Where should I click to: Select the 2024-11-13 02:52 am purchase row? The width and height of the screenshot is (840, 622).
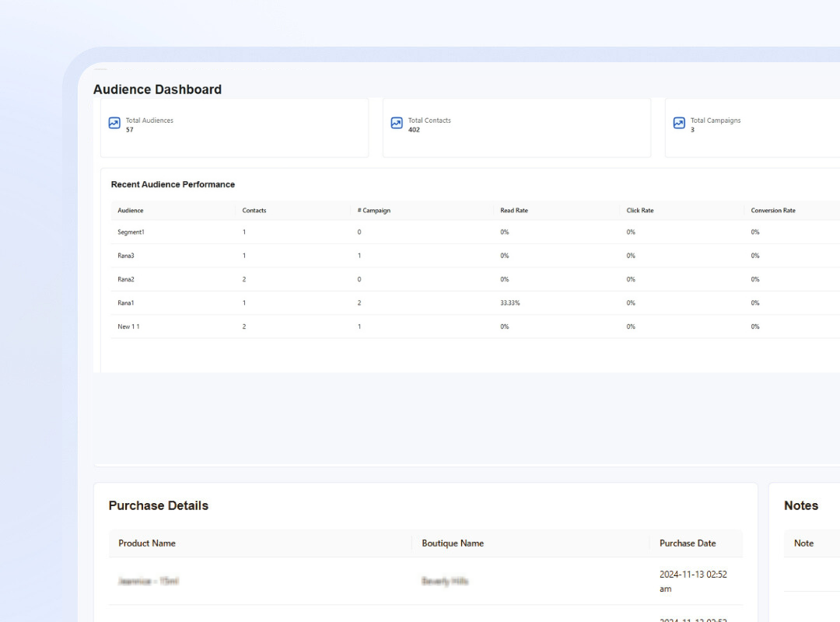click(x=426, y=582)
